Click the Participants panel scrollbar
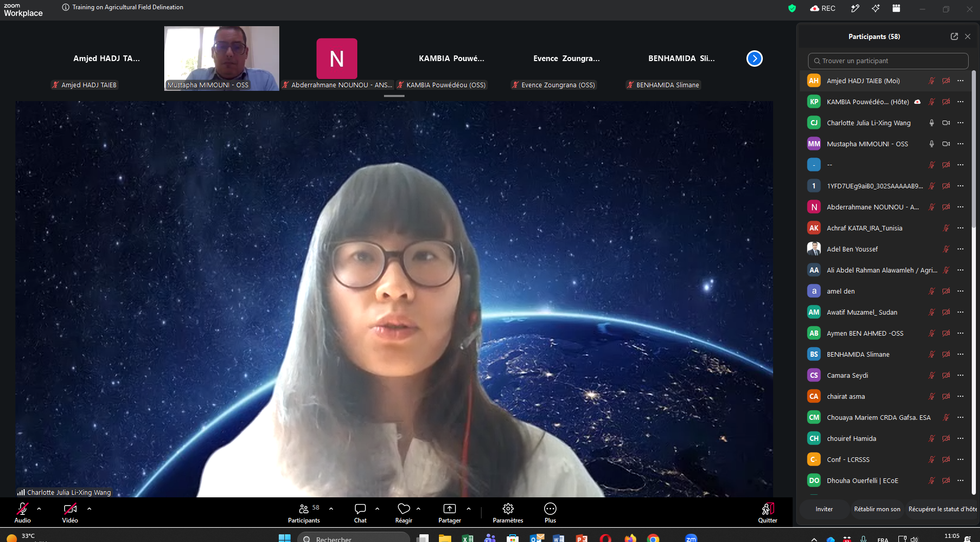 tap(974, 149)
